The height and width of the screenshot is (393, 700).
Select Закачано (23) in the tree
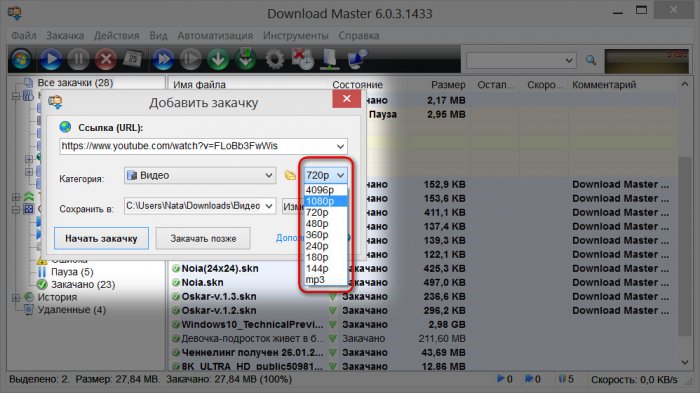[83, 284]
